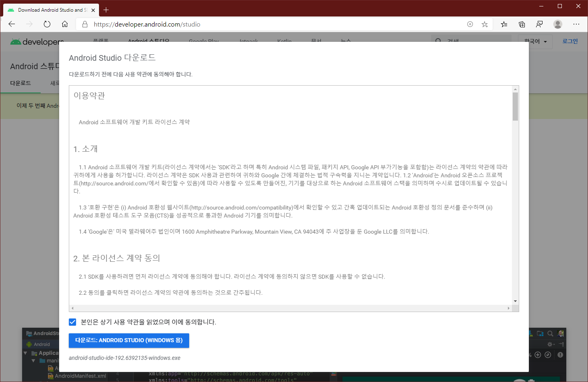This screenshot has height=382, width=588.
Task: Click the zoom-in plus icon in background IDE
Action: [x=538, y=355]
